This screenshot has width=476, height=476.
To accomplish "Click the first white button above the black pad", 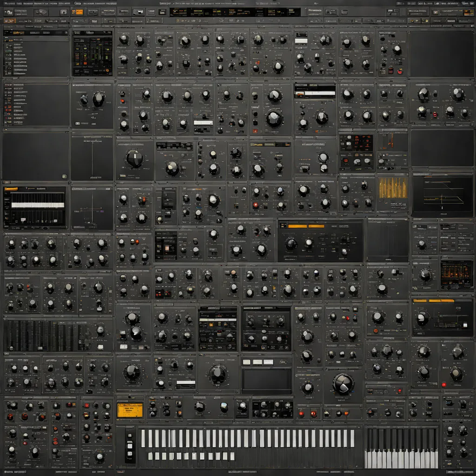I will [x=246, y=362].
